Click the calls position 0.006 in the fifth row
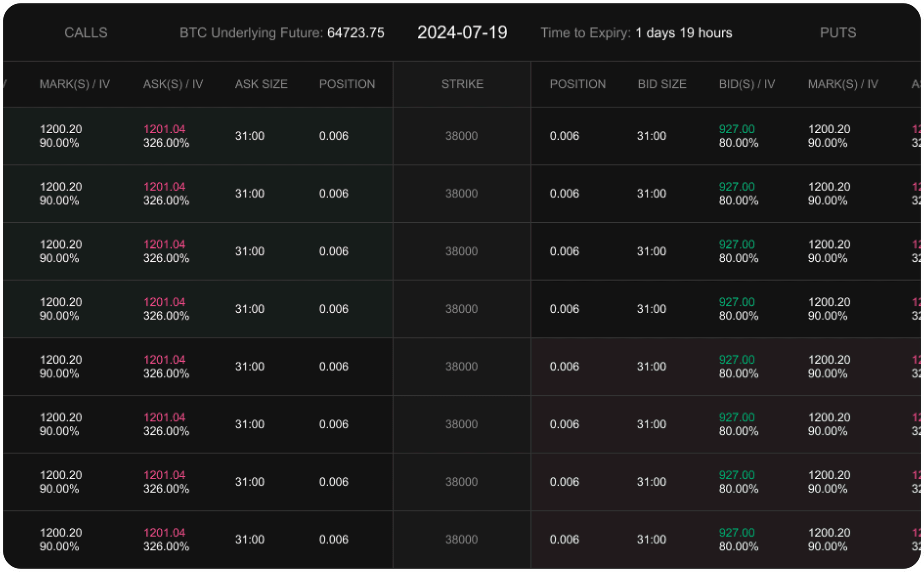 click(334, 367)
